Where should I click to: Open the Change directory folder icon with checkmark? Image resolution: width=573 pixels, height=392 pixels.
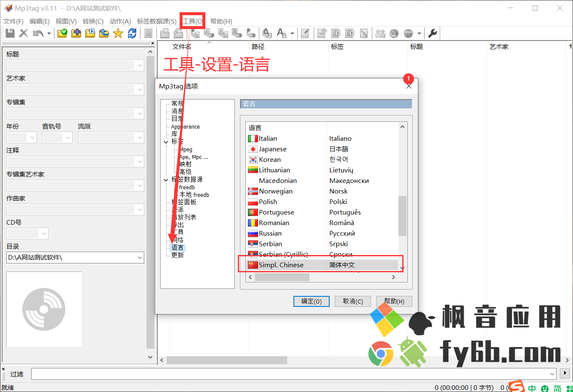pos(62,33)
